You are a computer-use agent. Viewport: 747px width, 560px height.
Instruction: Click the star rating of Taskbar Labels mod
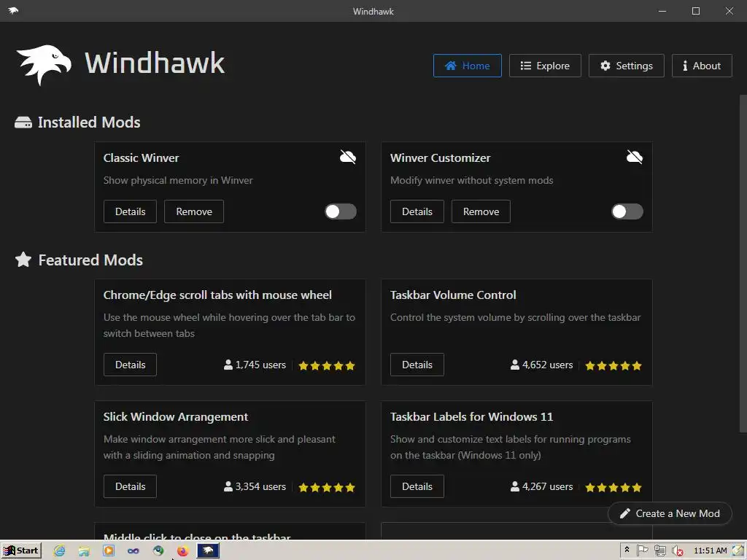[613, 488]
